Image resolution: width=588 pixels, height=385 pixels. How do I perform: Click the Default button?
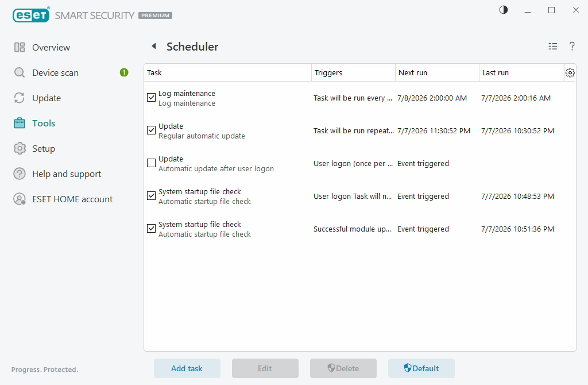coord(421,368)
